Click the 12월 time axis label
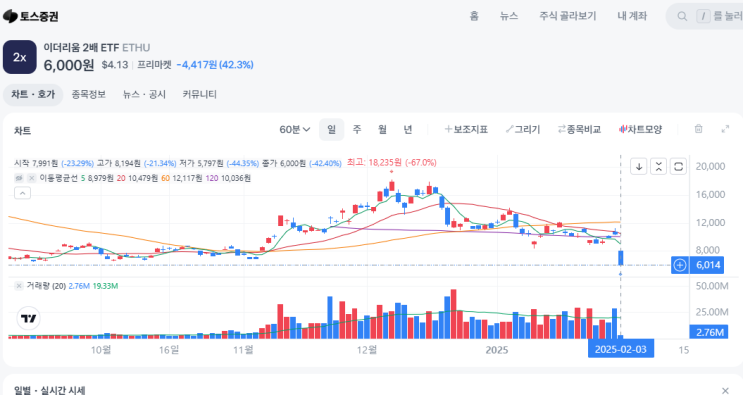Viewport: 743px width, 395px height. 367,350
